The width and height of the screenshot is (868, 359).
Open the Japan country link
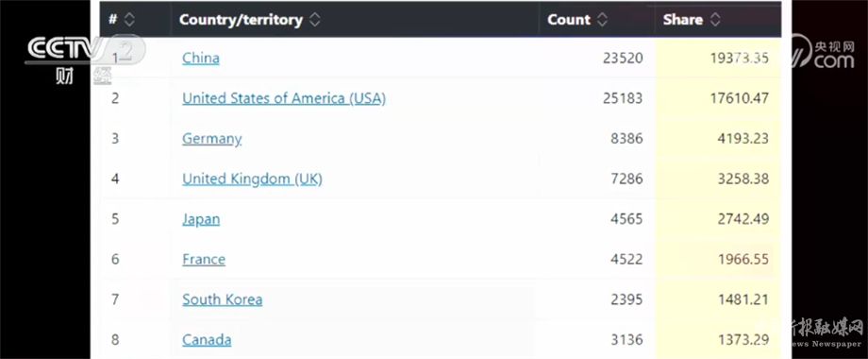201,219
